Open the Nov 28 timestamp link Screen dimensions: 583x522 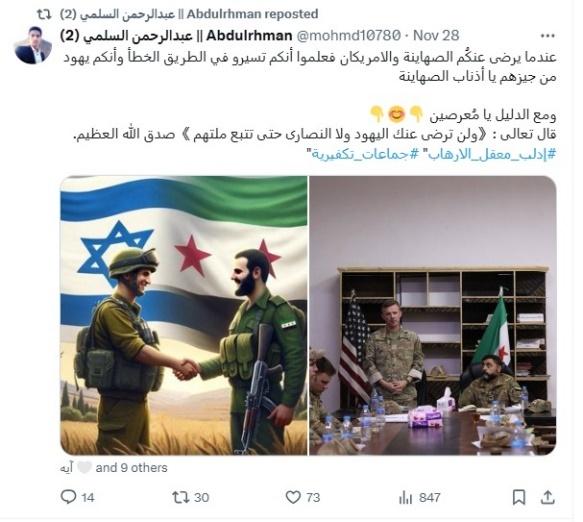436,36
